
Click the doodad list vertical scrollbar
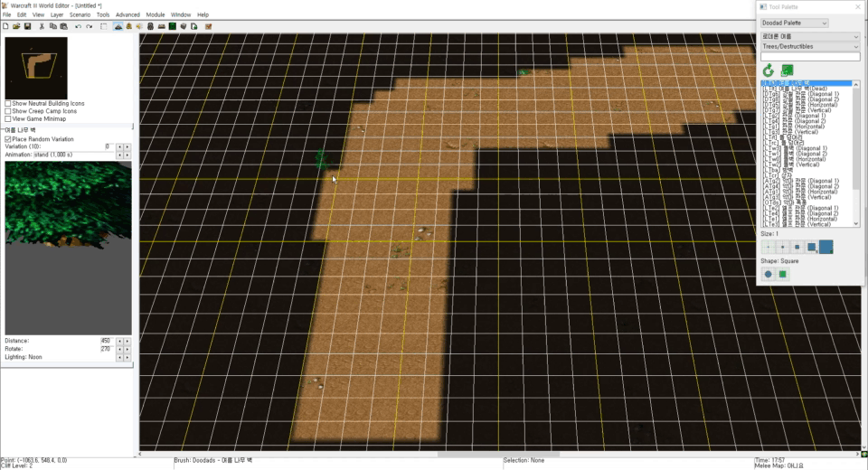point(856,154)
